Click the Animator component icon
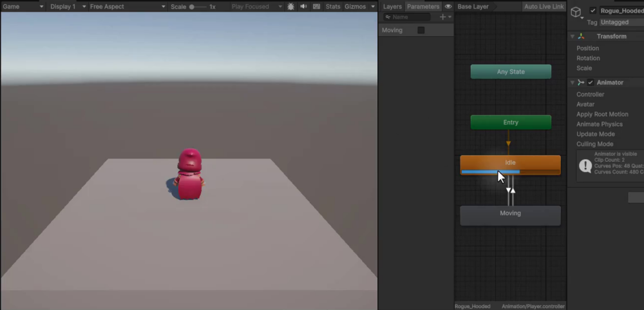Image resolution: width=644 pixels, height=310 pixels. click(581, 82)
